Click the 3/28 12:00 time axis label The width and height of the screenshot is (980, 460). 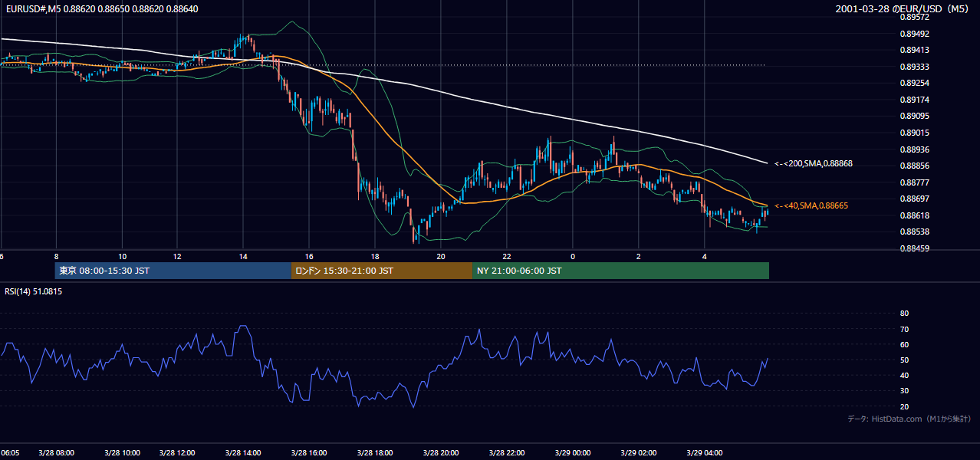[177, 452]
